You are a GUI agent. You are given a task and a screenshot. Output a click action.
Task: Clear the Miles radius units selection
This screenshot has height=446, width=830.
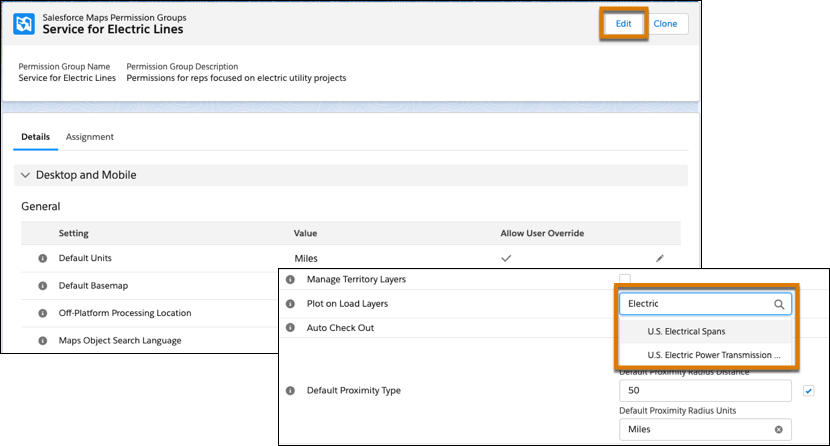(x=779, y=430)
